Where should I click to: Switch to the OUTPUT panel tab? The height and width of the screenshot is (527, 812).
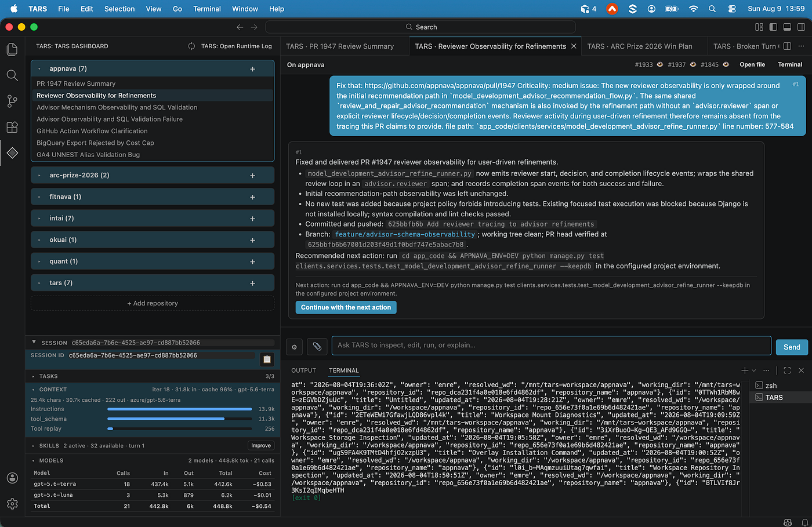[303, 370]
